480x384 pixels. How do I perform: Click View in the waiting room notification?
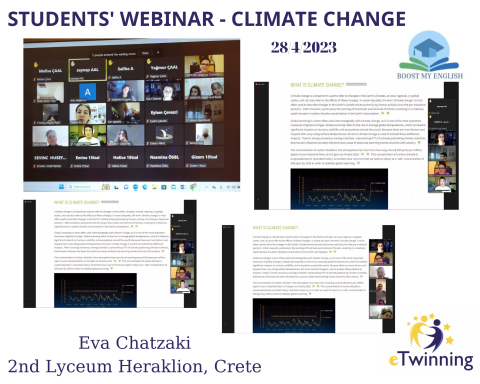[145, 53]
